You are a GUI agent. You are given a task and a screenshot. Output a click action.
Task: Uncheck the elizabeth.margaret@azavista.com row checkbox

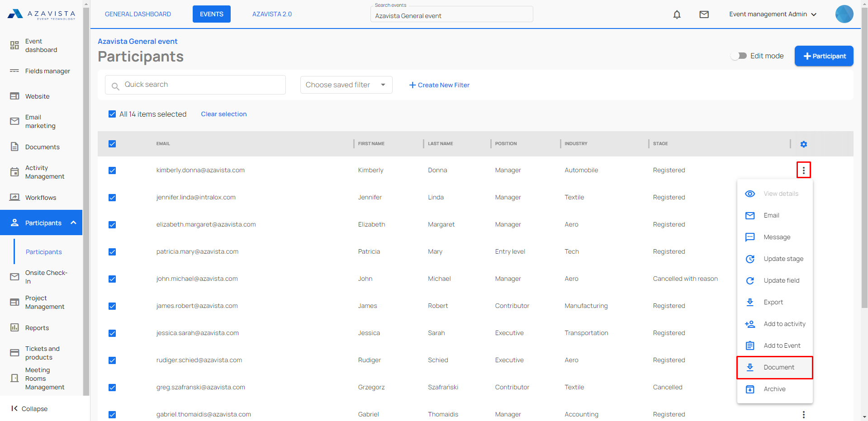click(112, 225)
